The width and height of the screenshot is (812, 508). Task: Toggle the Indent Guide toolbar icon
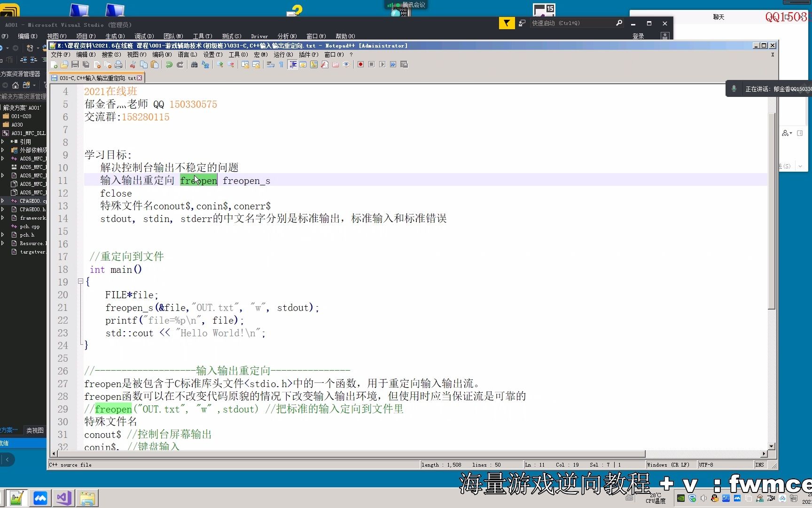293,64
